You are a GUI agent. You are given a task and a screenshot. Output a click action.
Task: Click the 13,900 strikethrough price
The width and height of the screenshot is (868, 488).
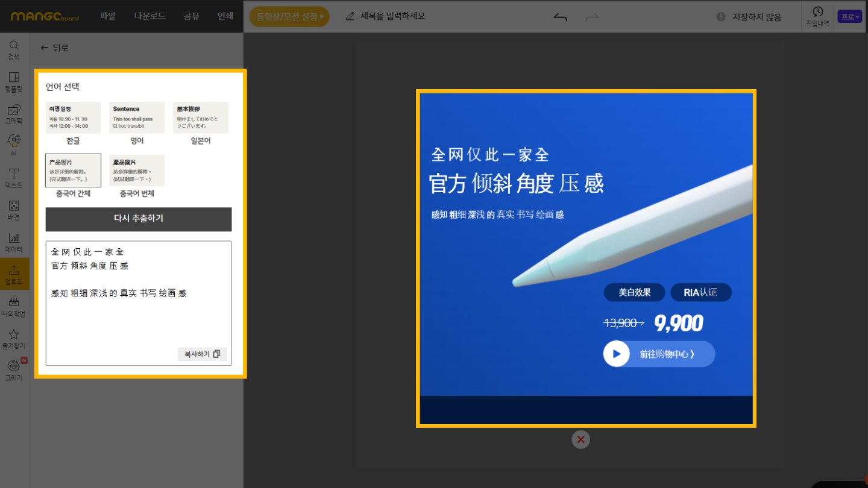pos(624,324)
